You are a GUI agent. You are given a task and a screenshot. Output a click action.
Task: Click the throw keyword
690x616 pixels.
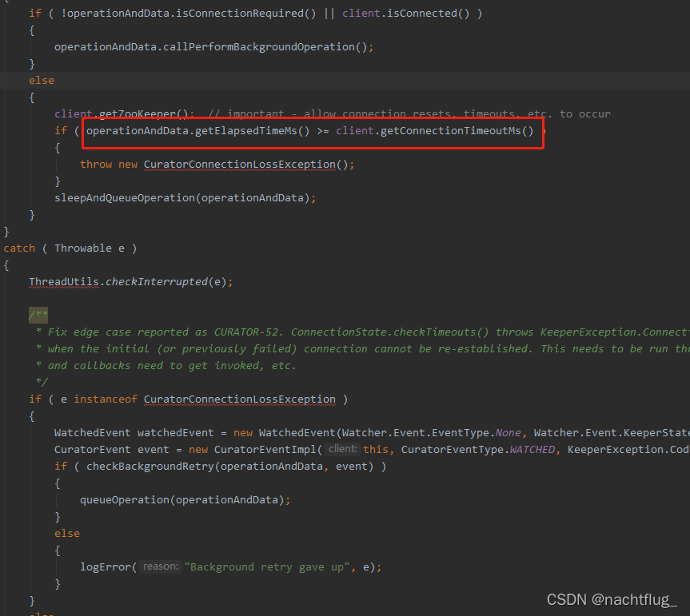[96, 165]
